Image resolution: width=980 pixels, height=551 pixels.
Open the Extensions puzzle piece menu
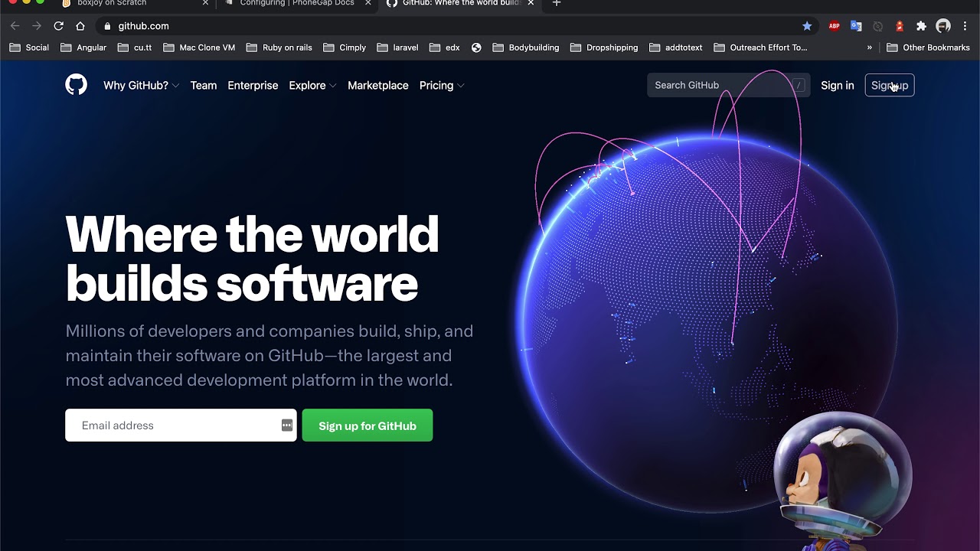(921, 26)
